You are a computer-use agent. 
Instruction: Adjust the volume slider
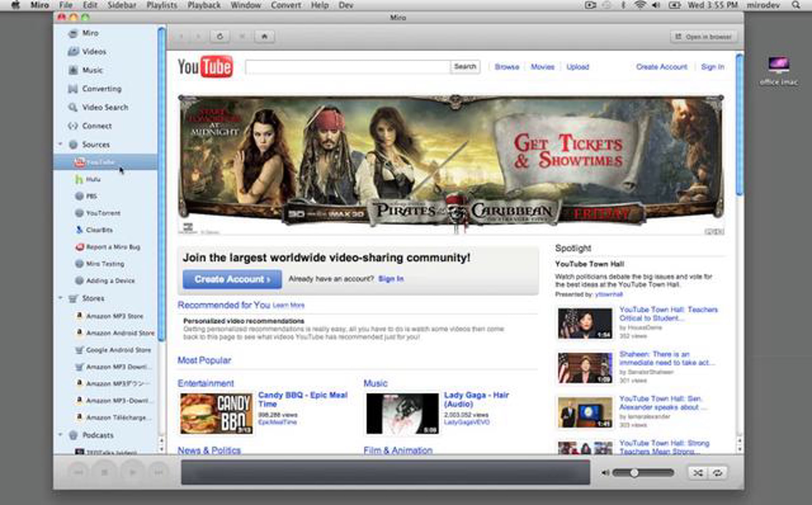coord(643,473)
